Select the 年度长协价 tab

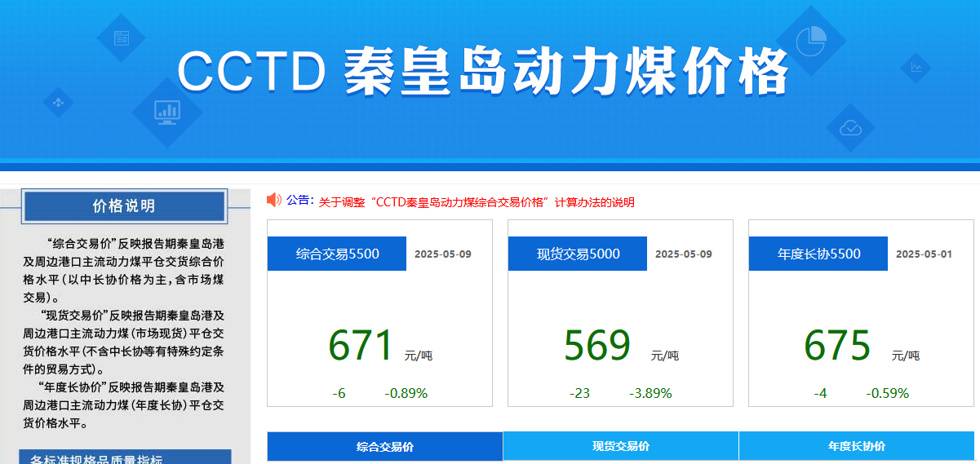tap(856, 446)
